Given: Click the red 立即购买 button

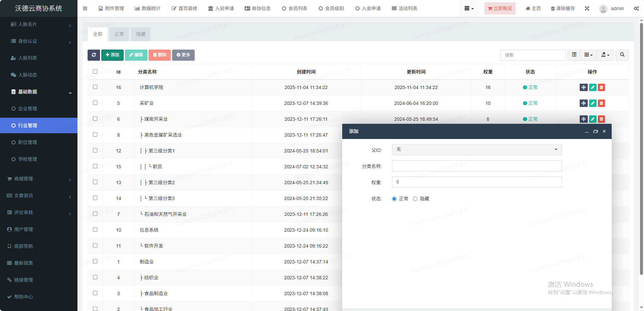Looking at the screenshot, I should (500, 8).
